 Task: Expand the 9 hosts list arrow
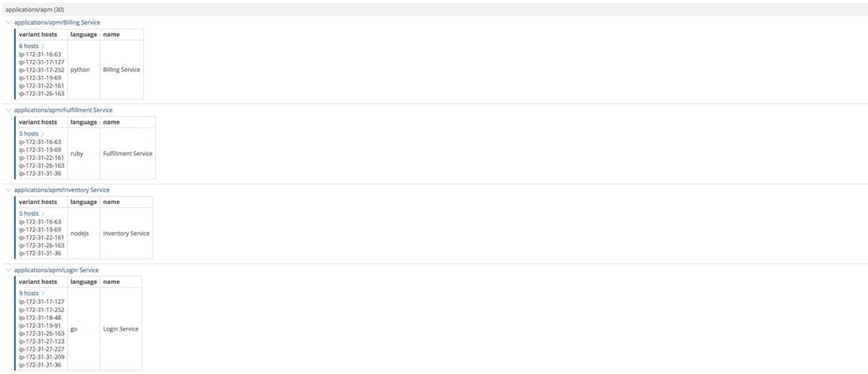coord(43,294)
